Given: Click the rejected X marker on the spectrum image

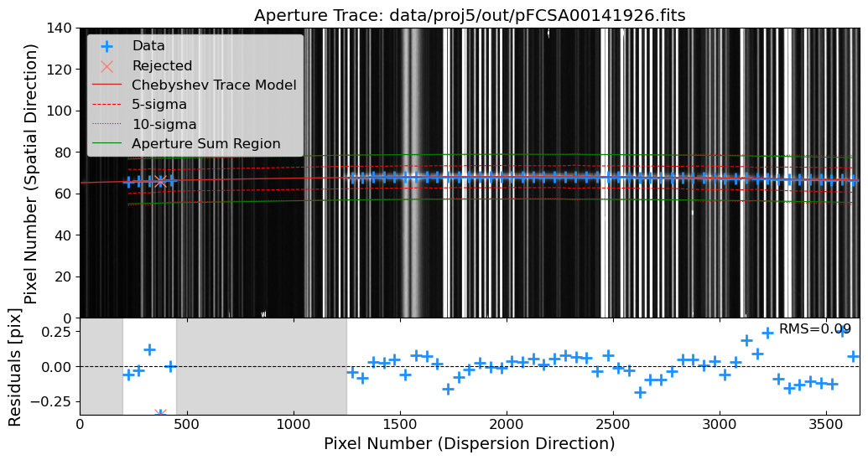Looking at the screenshot, I should [160, 181].
